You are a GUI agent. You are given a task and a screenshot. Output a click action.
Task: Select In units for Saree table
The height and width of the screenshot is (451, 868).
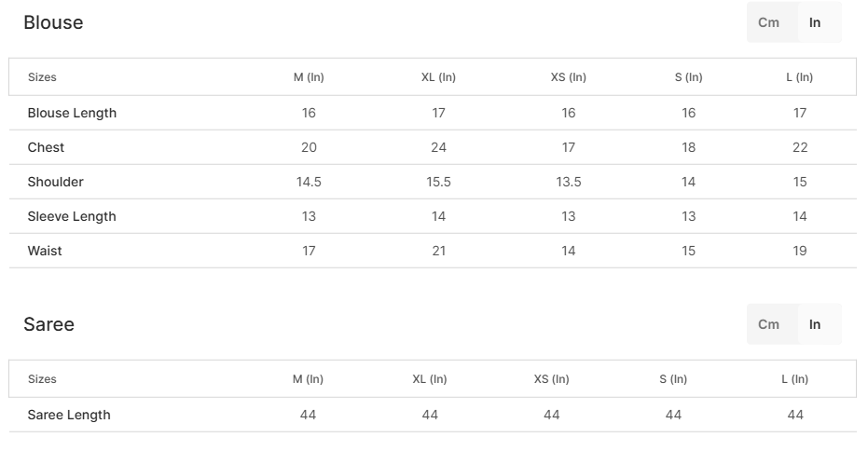(x=815, y=324)
